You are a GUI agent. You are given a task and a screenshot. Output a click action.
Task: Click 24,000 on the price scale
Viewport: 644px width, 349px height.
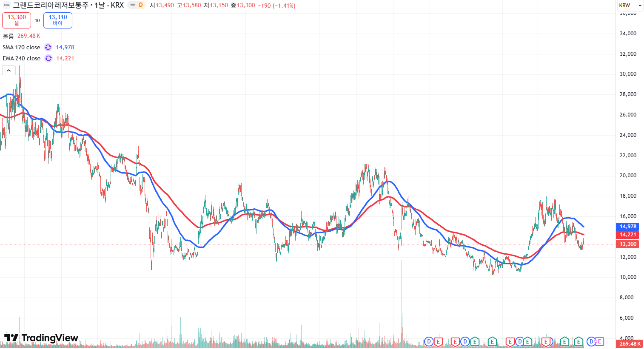(x=628, y=135)
